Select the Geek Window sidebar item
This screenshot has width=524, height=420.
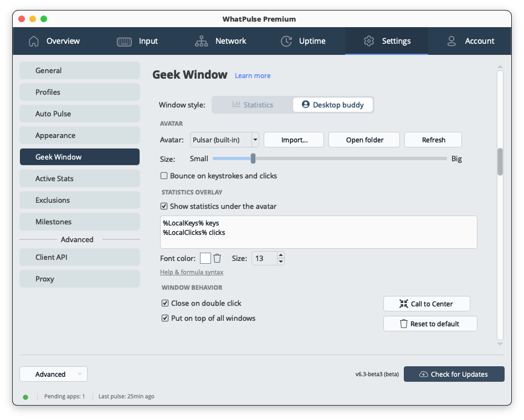(x=80, y=157)
